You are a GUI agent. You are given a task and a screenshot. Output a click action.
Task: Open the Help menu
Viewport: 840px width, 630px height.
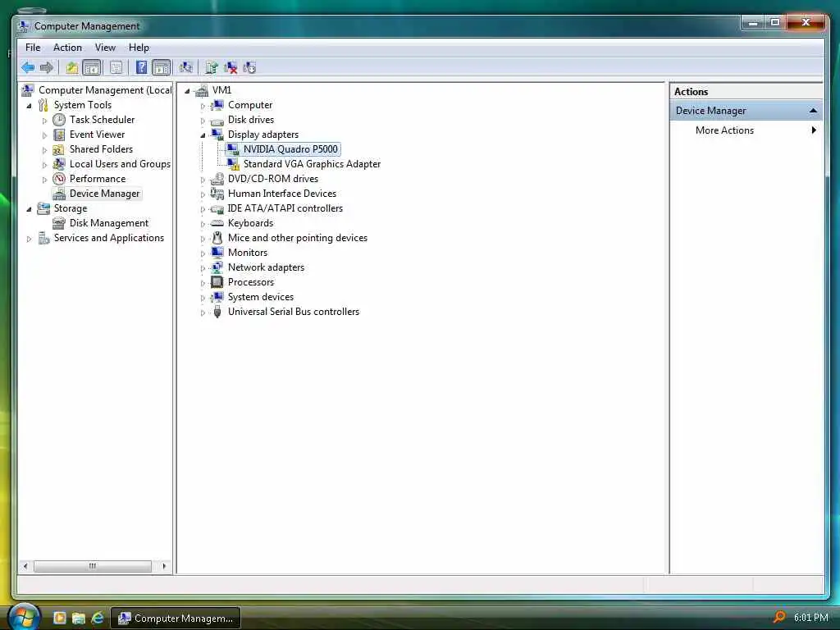pos(139,48)
